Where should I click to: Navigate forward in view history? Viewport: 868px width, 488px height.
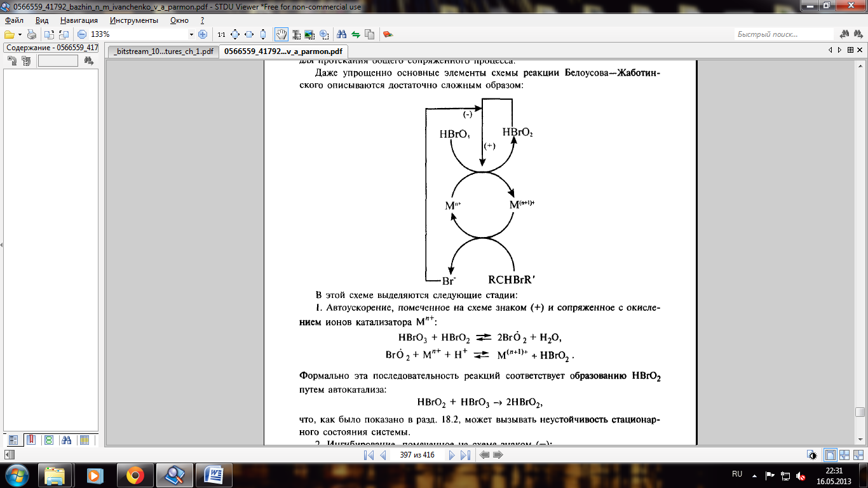tap(498, 455)
